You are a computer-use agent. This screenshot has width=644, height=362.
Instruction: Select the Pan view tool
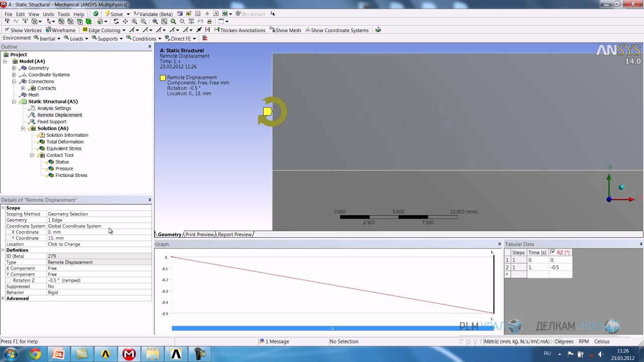125,22
